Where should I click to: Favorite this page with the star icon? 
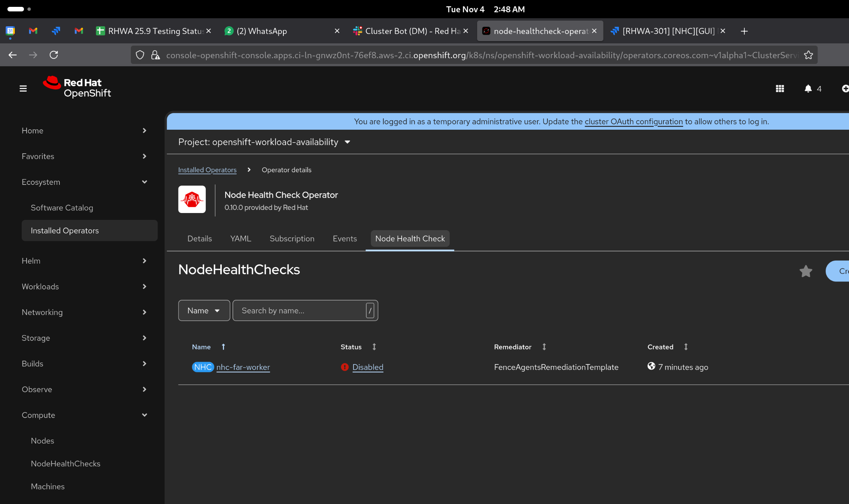tap(806, 271)
